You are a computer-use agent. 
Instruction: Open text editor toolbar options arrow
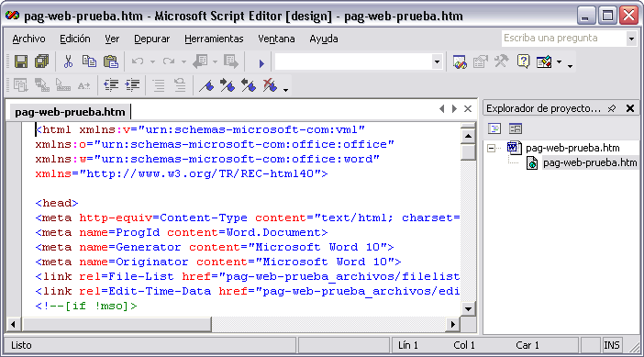tap(285, 90)
